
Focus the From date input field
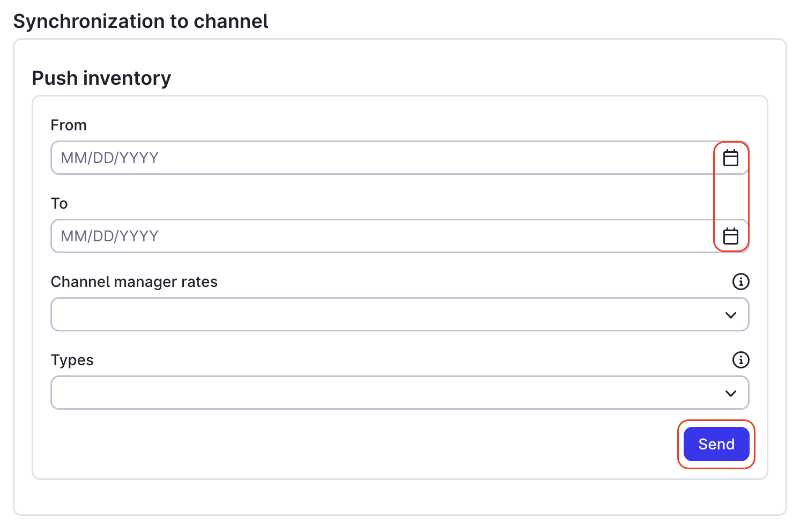pos(399,158)
